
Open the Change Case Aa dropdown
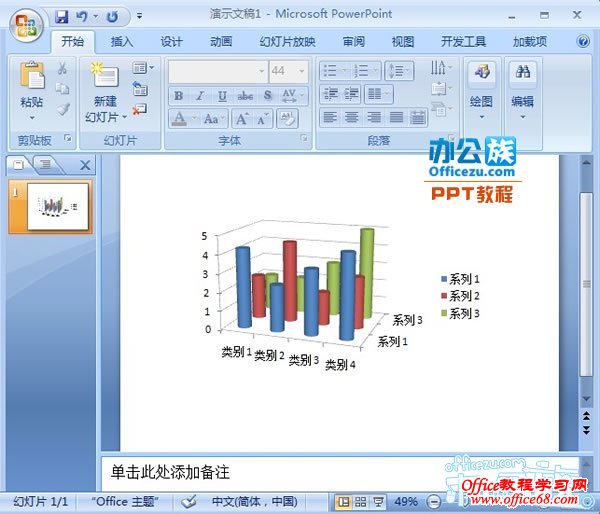[x=214, y=119]
